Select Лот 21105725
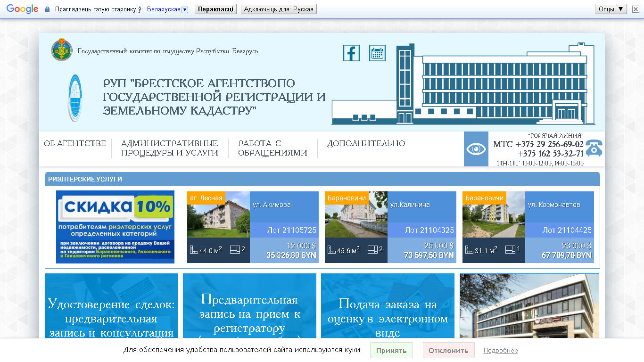644x362 pixels. coord(292,230)
